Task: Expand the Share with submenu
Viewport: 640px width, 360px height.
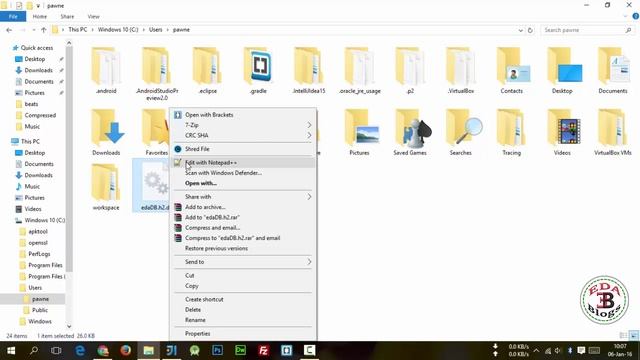Action: pyautogui.click(x=243, y=197)
